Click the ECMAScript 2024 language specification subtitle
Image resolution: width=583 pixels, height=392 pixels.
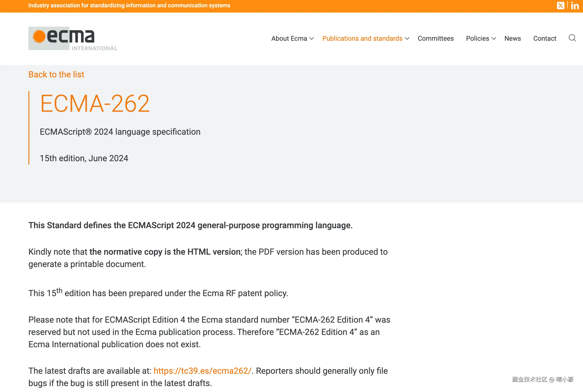(x=120, y=132)
